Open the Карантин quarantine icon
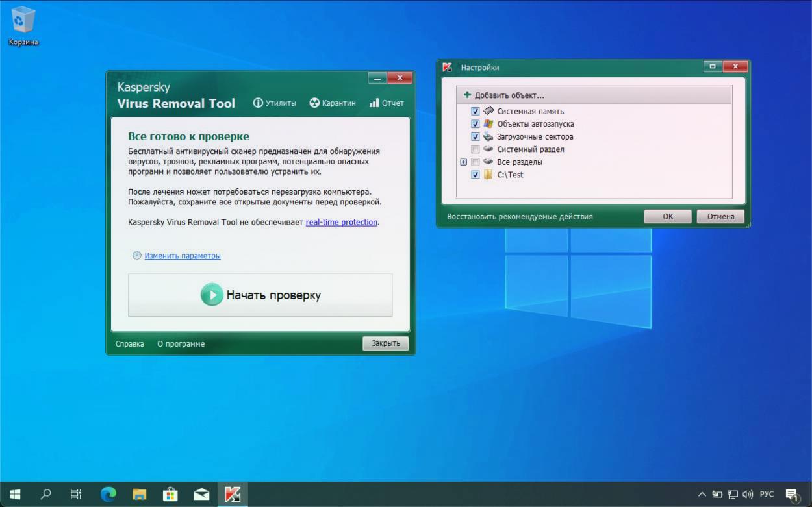 click(314, 103)
